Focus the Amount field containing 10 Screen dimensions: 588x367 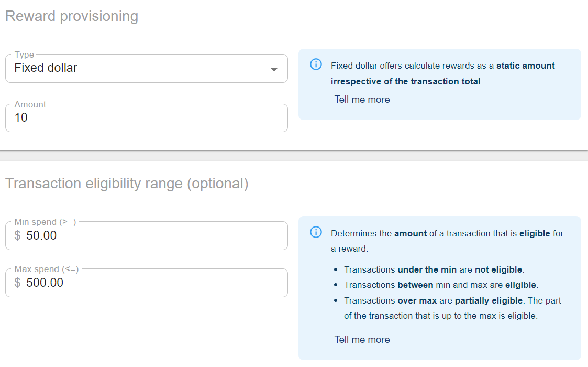(x=147, y=118)
